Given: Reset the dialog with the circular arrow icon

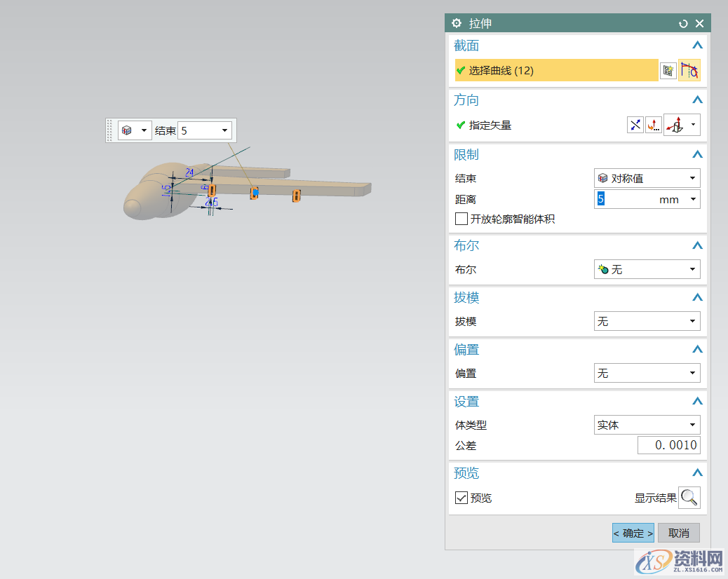Looking at the screenshot, I should tap(683, 23).
